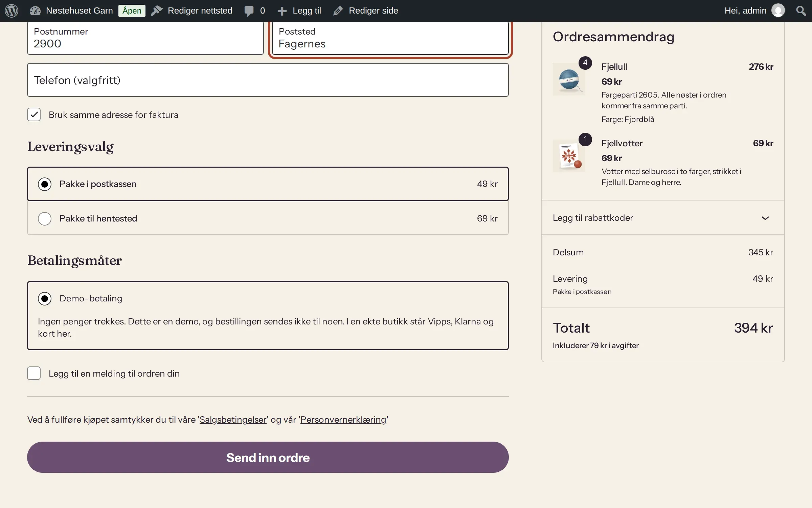Viewport: 812px width, 508px height.
Task: Click Rediger nettsted in the admin bar
Action: [x=200, y=11]
